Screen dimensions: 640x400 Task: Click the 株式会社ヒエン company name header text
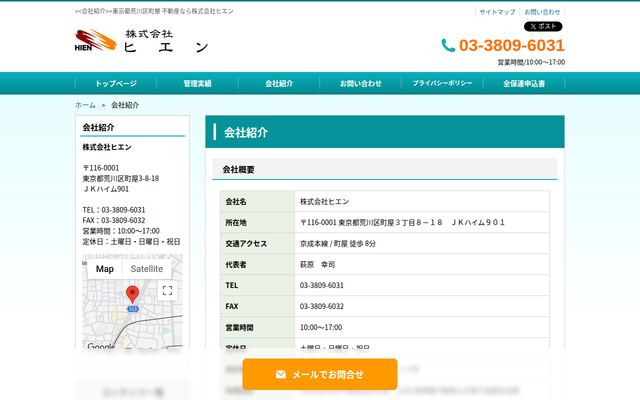point(166,41)
